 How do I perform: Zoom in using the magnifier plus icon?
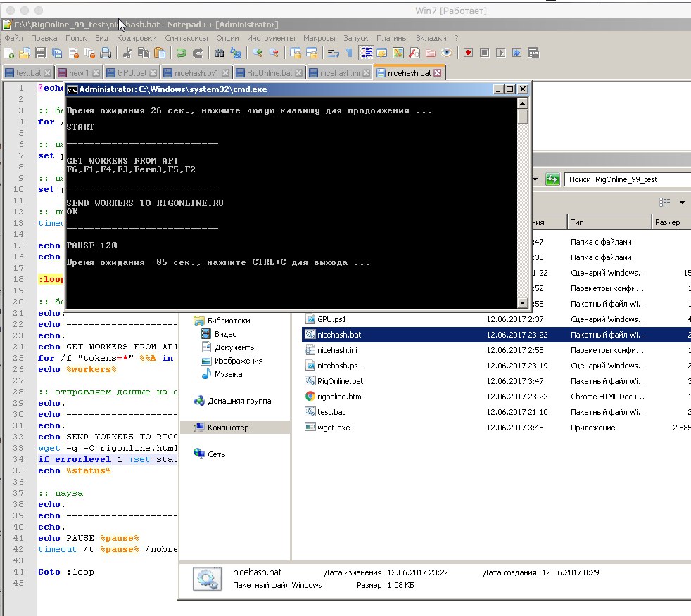coord(258,53)
